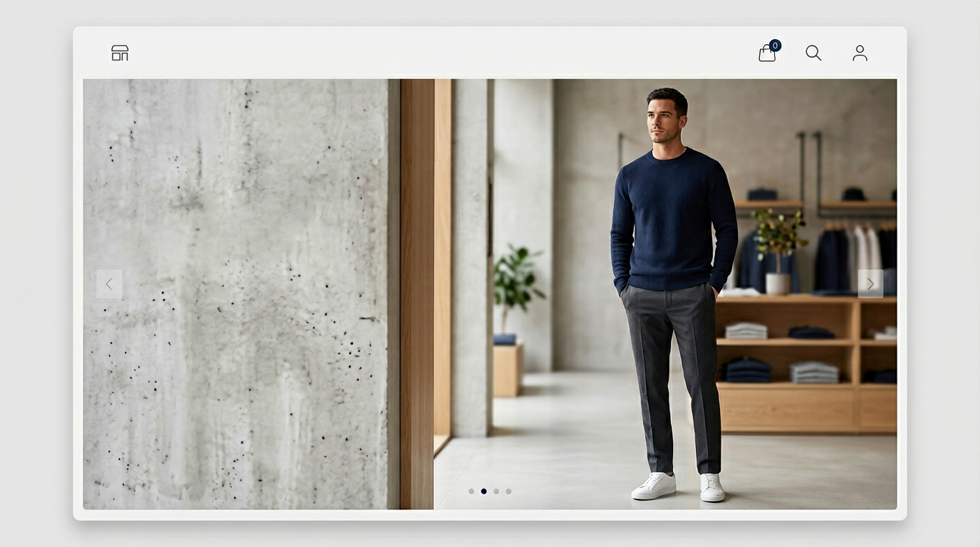The height and width of the screenshot is (547, 980).
Task: Select the first carousel dot
Action: (x=471, y=491)
